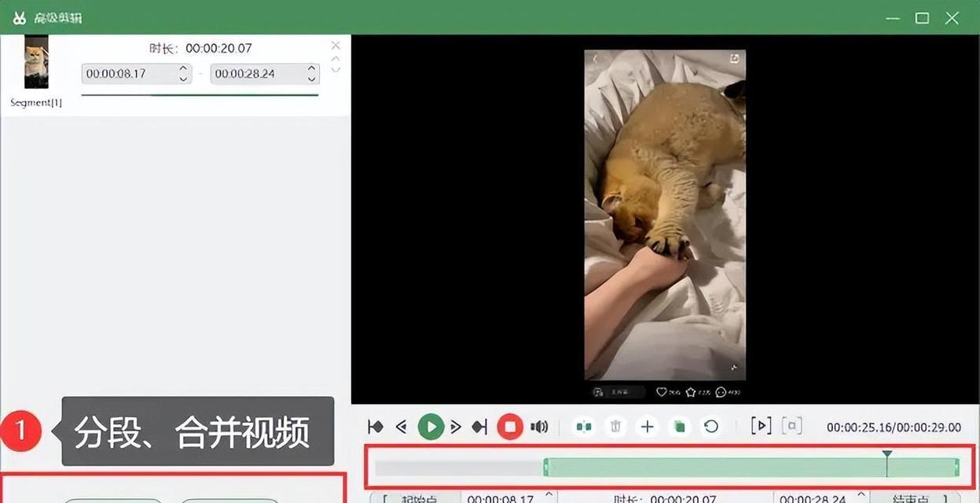Mute the speaker volume icon
980x503 pixels.
[x=539, y=427]
